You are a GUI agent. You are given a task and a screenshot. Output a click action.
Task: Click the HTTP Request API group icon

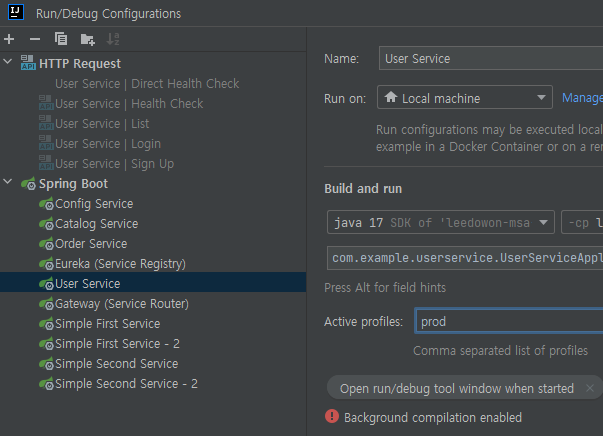point(28,63)
